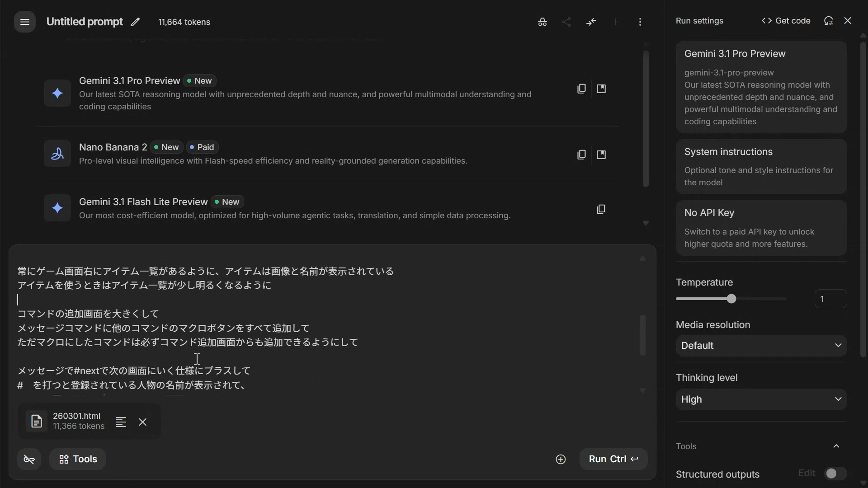Click the 'Run settings' heading
This screenshot has width=868, height=488.
(699, 21)
